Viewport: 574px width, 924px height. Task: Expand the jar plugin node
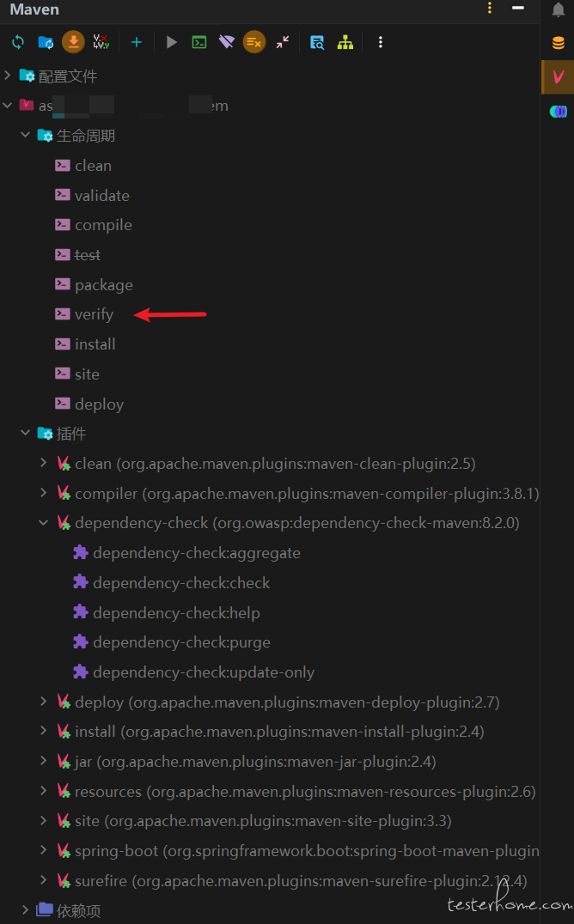(44, 761)
